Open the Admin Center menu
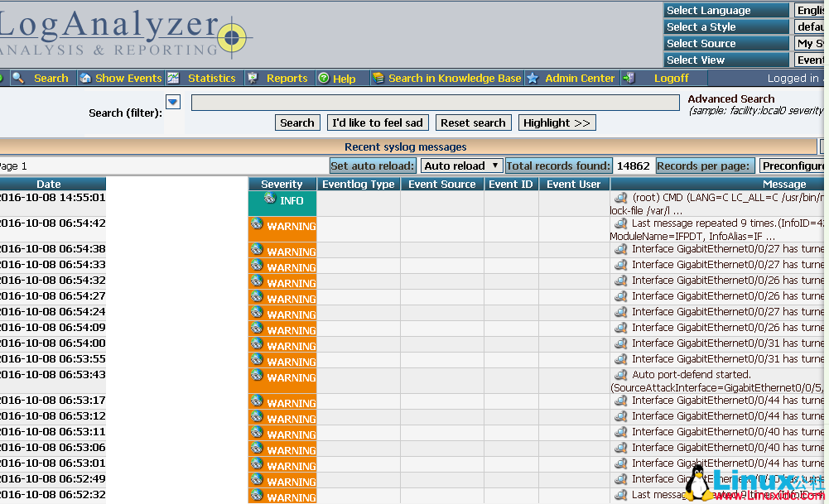The height and width of the screenshot is (504, 829). [x=579, y=78]
